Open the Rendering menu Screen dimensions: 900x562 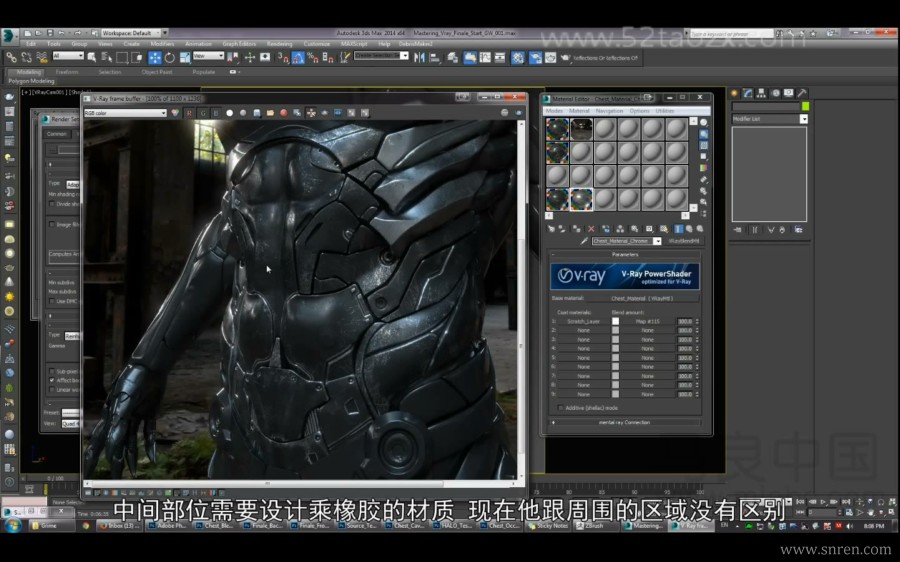tap(279, 44)
